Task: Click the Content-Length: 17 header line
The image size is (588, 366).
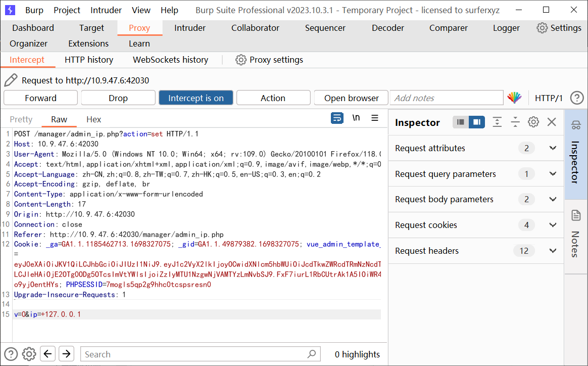Action: [50, 204]
